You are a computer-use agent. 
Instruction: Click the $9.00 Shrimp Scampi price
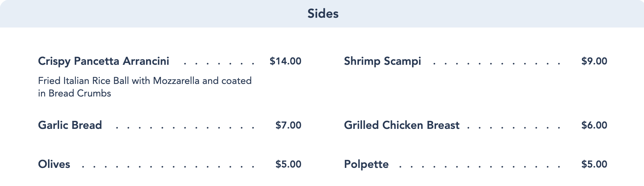[594, 61]
